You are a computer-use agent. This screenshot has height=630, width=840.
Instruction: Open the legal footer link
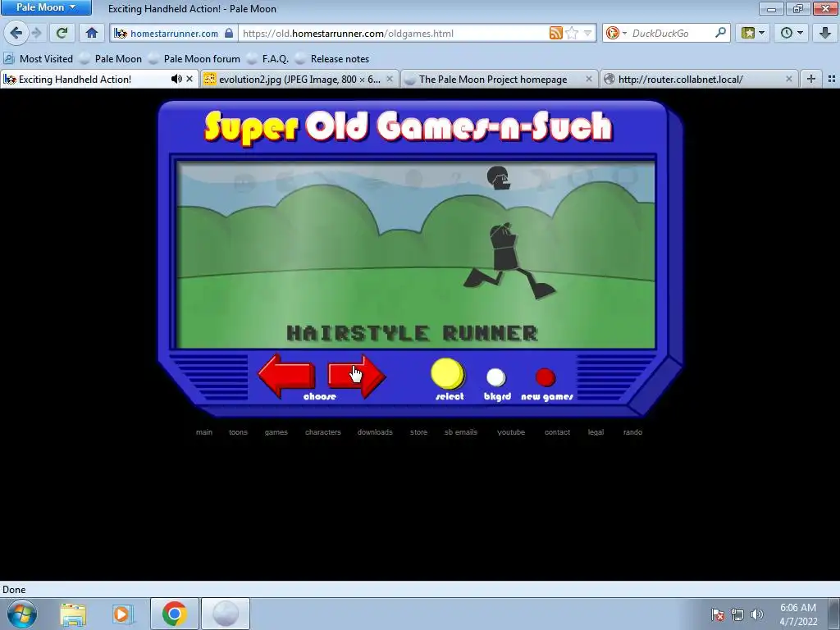[596, 431]
